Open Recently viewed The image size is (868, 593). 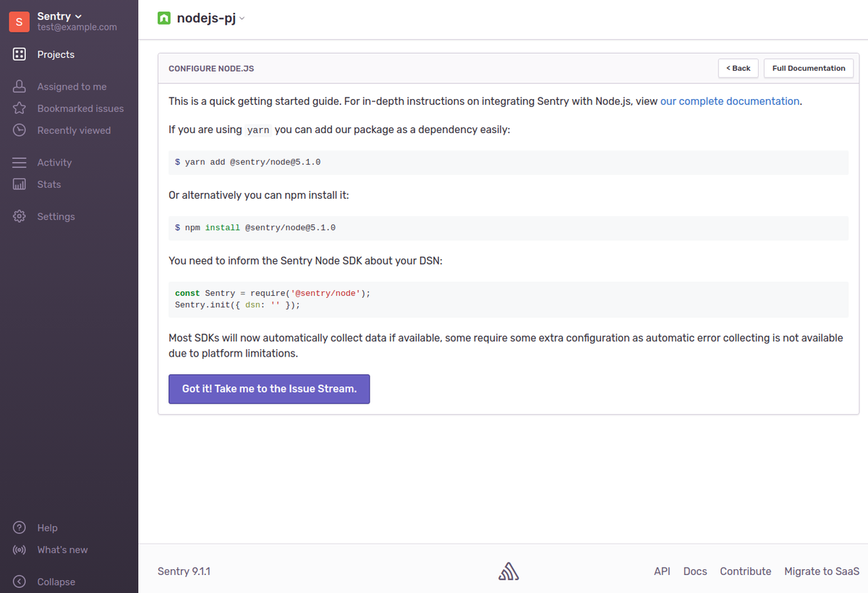[74, 130]
